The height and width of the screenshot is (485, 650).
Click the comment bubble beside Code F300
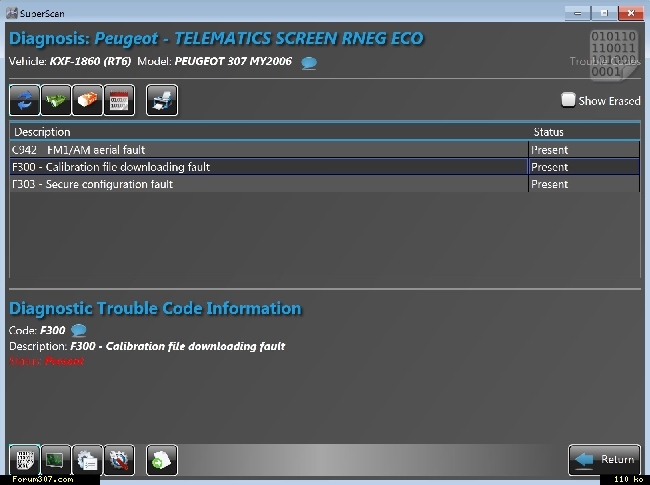coord(79,330)
